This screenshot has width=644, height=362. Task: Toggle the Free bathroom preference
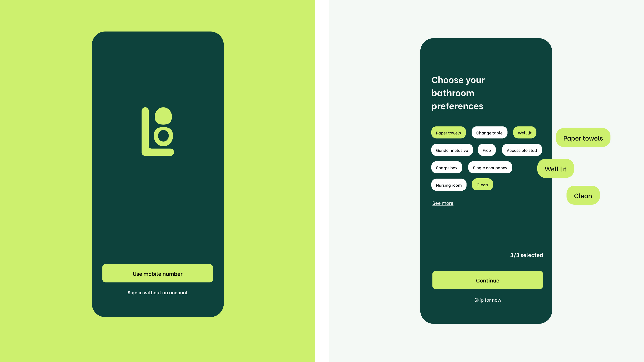point(487,150)
